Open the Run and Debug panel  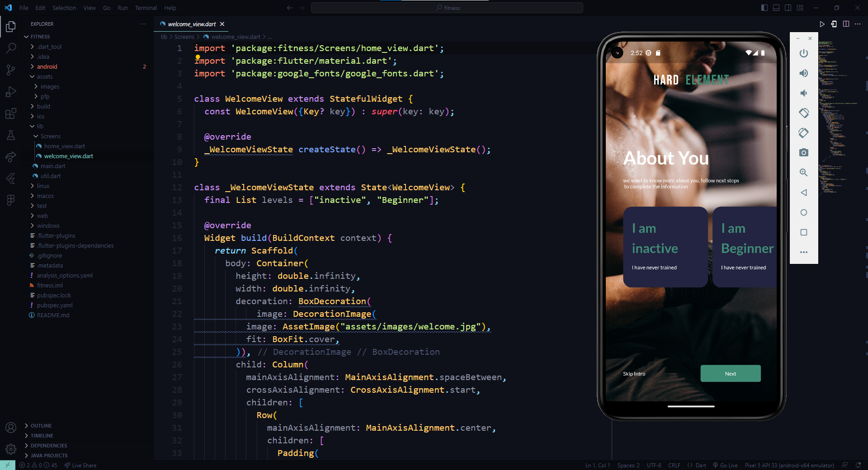point(10,92)
